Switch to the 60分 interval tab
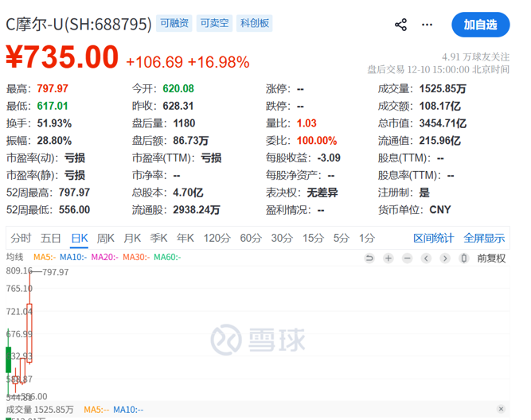Screen dimensions: 531x420 point(251,238)
